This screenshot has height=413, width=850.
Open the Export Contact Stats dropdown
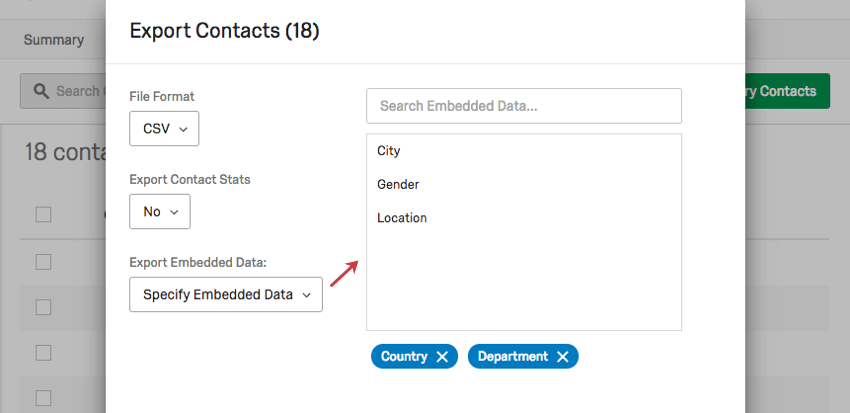pyautogui.click(x=160, y=211)
